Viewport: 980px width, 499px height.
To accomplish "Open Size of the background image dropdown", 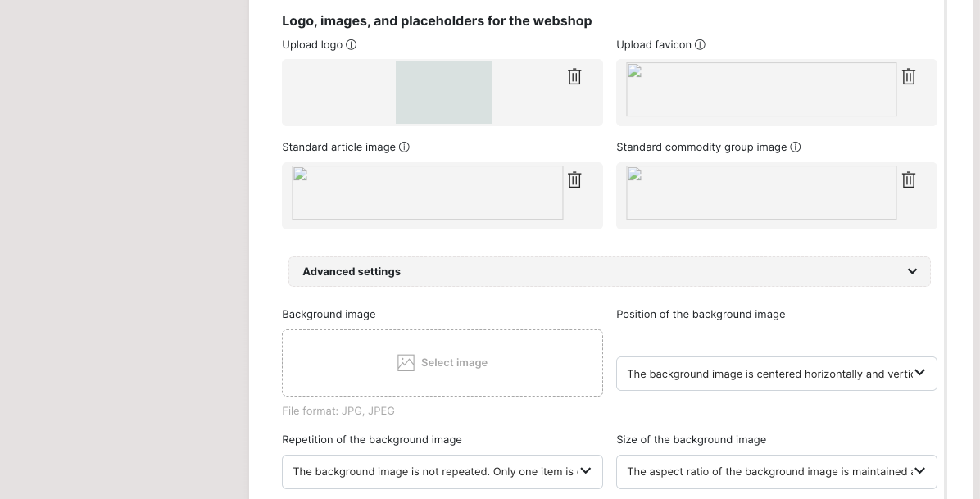I will tap(776, 472).
